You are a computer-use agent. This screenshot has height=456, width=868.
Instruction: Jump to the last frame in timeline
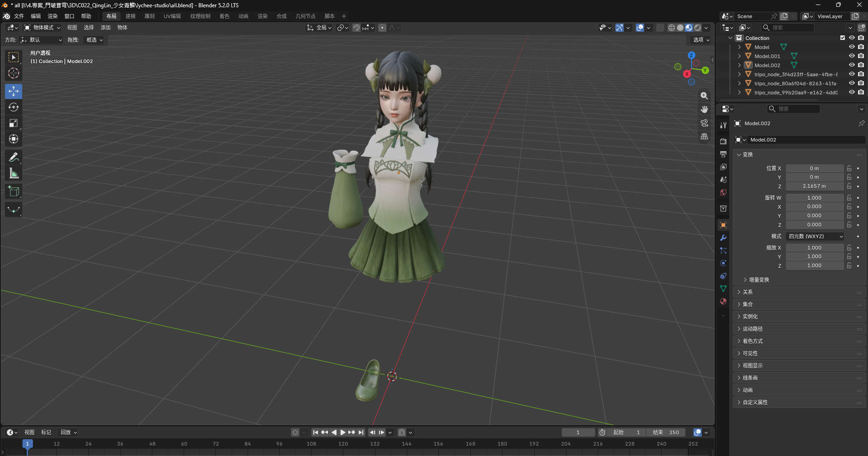[x=361, y=432]
